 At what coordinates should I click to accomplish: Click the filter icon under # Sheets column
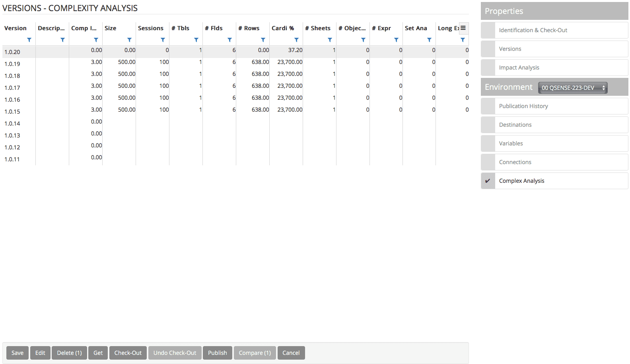(330, 40)
